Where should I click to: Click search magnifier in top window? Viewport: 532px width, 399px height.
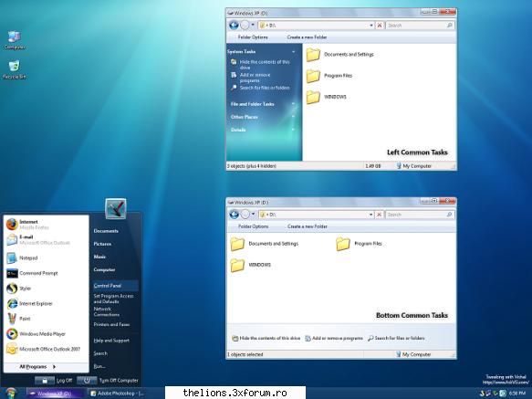(450, 26)
